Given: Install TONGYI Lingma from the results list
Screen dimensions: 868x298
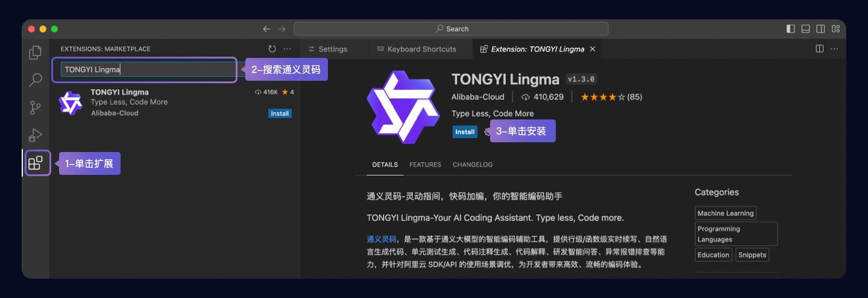Looking at the screenshot, I should [x=280, y=113].
